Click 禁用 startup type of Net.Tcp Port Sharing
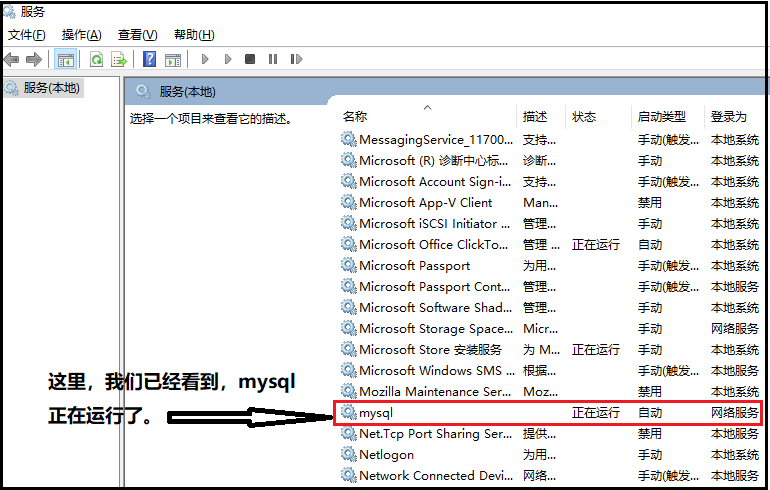This screenshot has width=770, height=490. coord(650,434)
